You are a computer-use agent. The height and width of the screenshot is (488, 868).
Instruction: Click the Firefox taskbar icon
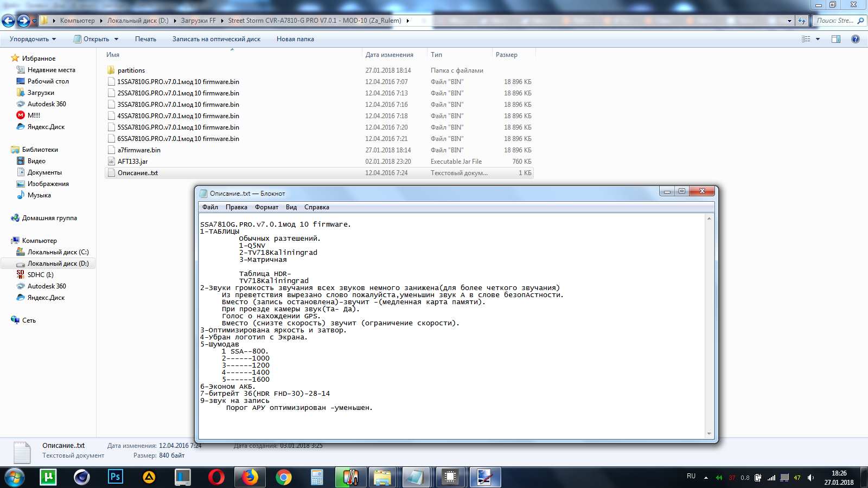250,477
